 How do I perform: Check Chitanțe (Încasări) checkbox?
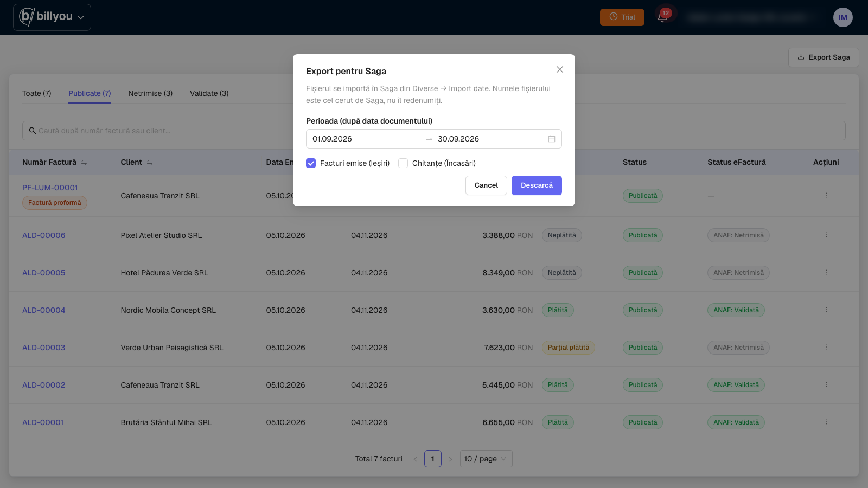(403, 163)
